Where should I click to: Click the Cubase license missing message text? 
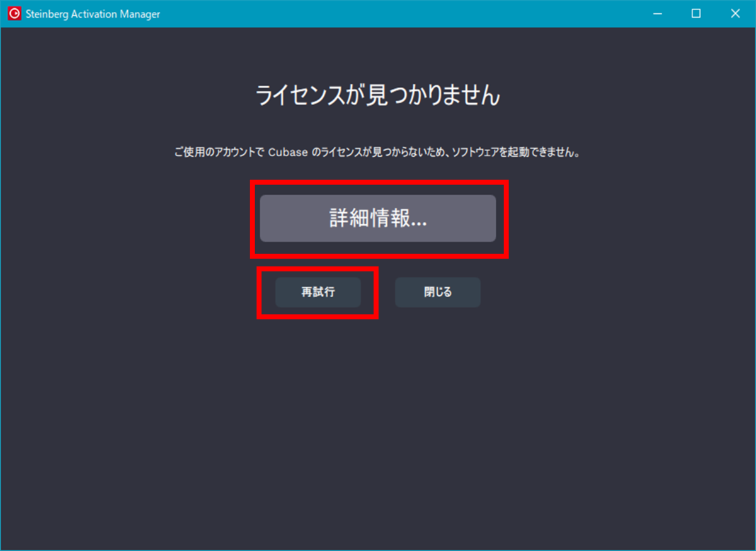coord(377,152)
